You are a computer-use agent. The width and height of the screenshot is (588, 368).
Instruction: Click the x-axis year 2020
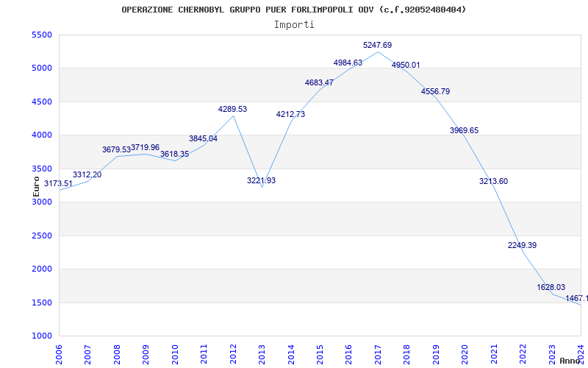[x=465, y=355]
